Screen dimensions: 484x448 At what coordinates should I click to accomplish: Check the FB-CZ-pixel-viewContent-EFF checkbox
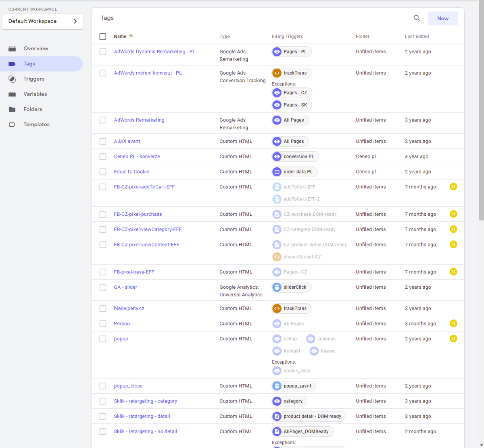103,245
